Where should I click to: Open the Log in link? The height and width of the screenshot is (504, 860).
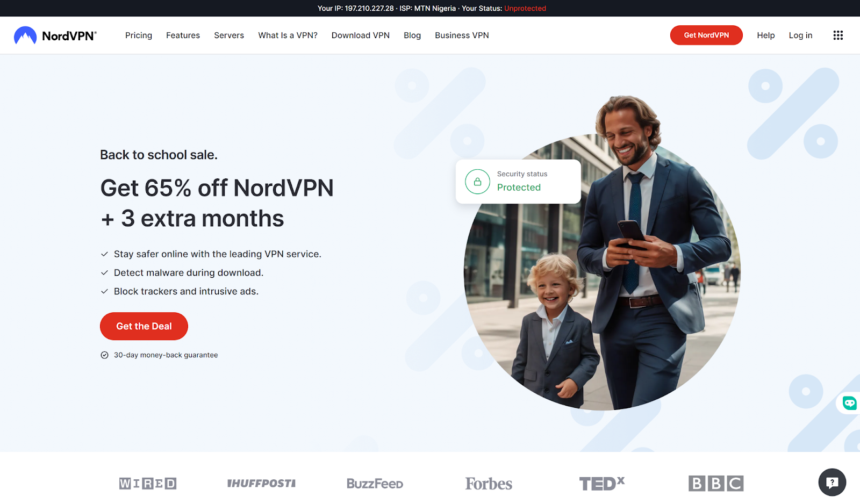tap(800, 35)
